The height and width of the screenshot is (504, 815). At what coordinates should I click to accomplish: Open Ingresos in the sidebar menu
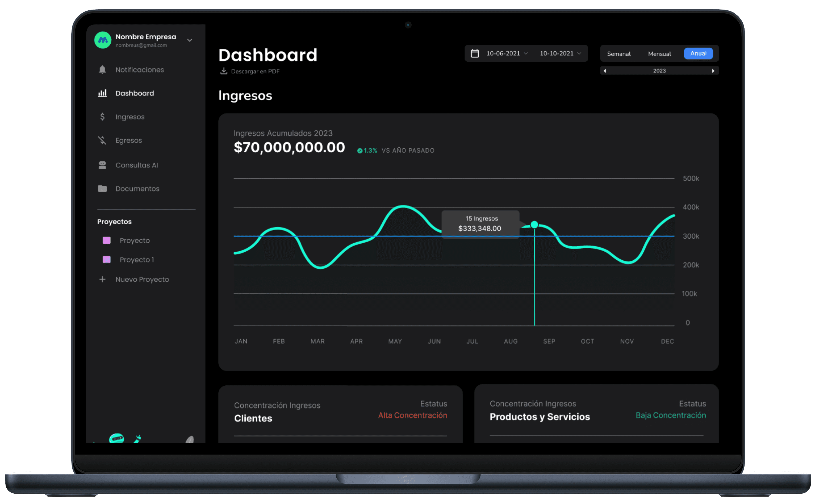[130, 117]
